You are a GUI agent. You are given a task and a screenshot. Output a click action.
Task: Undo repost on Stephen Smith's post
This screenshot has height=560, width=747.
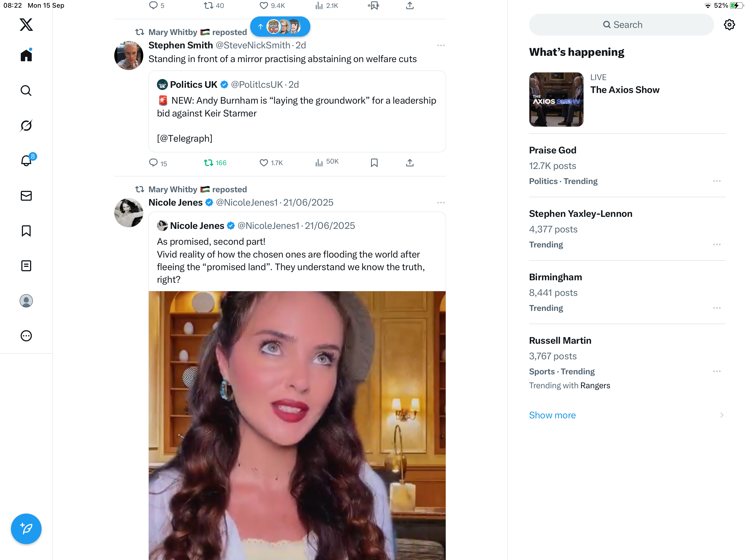click(208, 163)
